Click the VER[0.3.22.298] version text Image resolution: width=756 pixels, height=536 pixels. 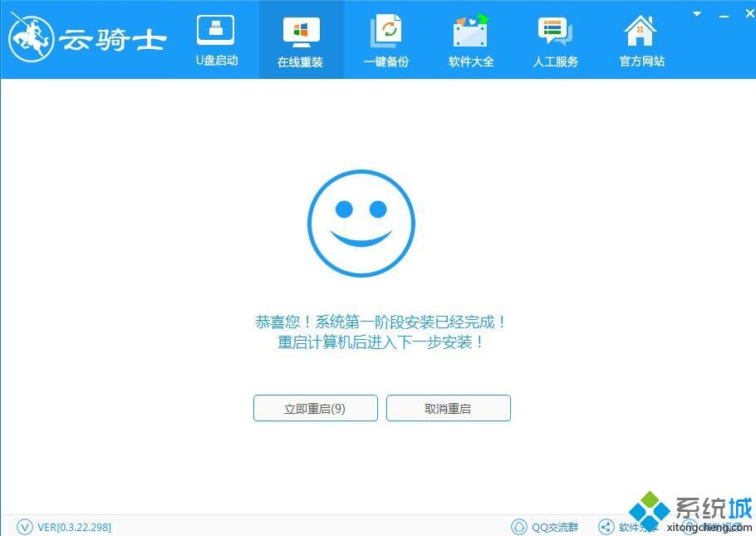(x=74, y=527)
